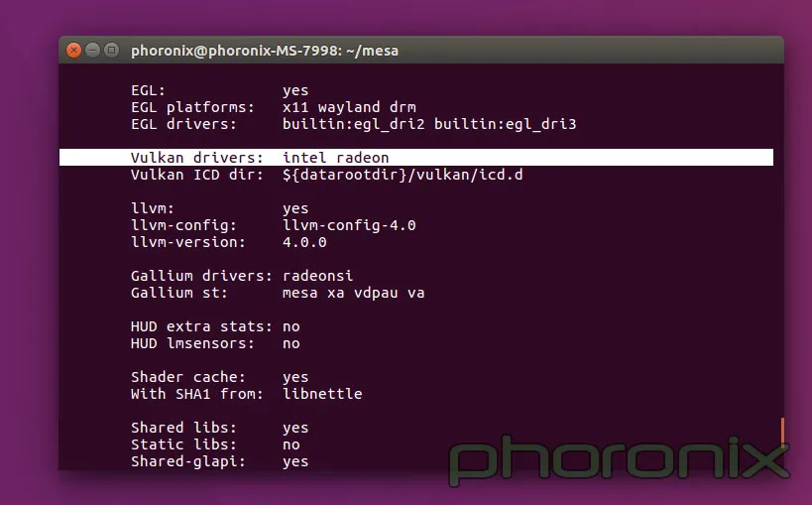Click the 'Gallium st:' label
This screenshot has height=505, width=812.
tap(179, 293)
